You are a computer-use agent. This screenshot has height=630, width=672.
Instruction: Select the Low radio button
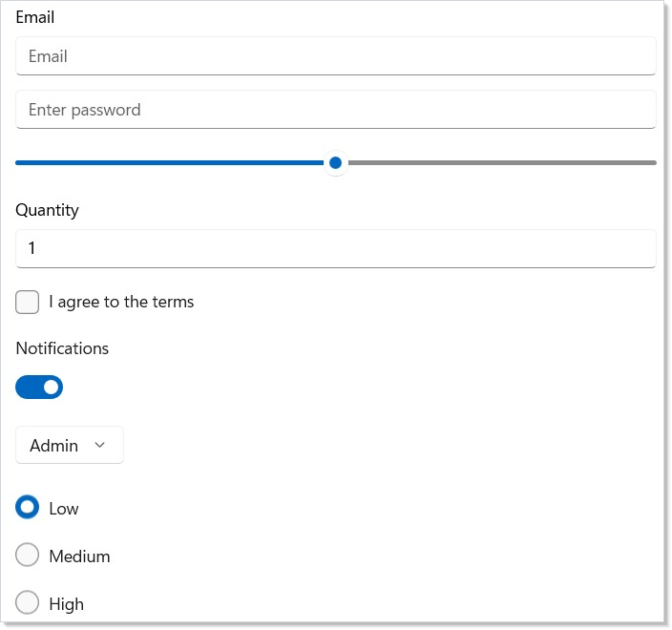[x=27, y=508]
